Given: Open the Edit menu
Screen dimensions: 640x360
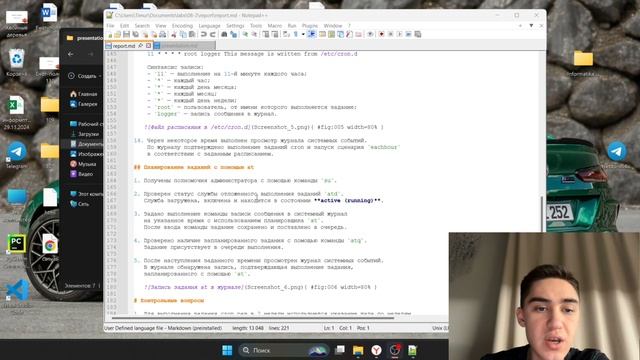Looking at the screenshot, I should pos(124,26).
